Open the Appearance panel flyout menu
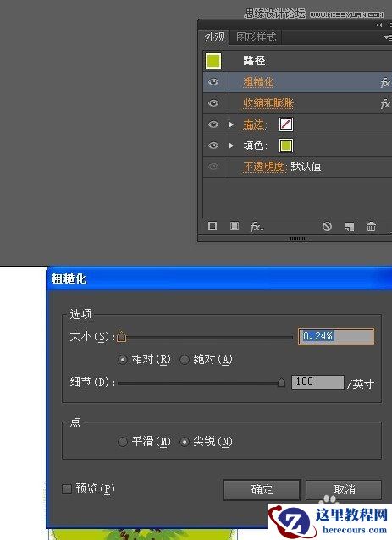The width and height of the screenshot is (392, 540). [388, 37]
